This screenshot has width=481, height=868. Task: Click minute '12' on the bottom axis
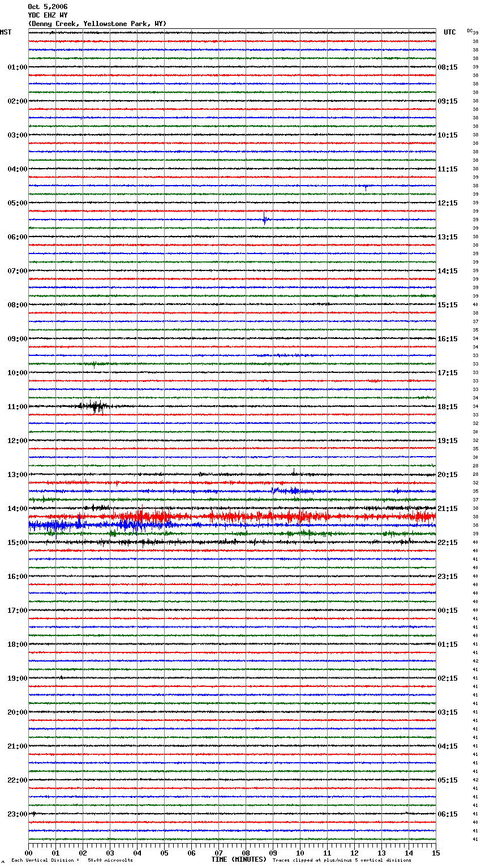(354, 853)
